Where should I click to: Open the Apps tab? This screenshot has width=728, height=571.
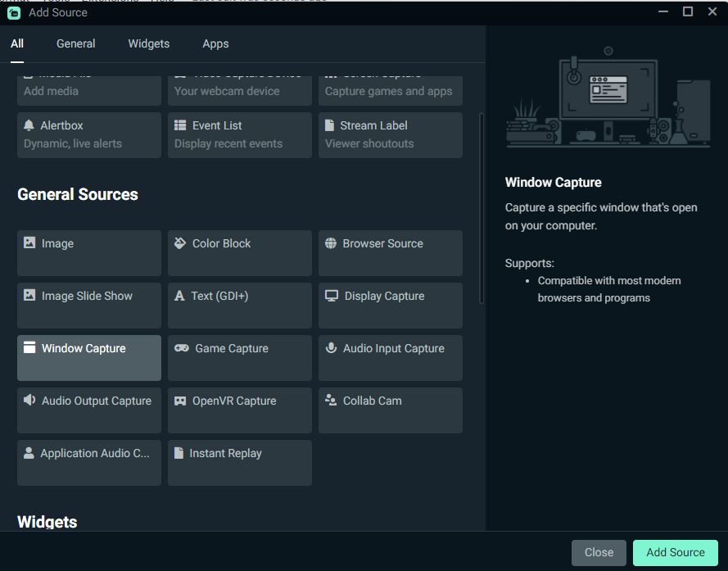pos(215,43)
